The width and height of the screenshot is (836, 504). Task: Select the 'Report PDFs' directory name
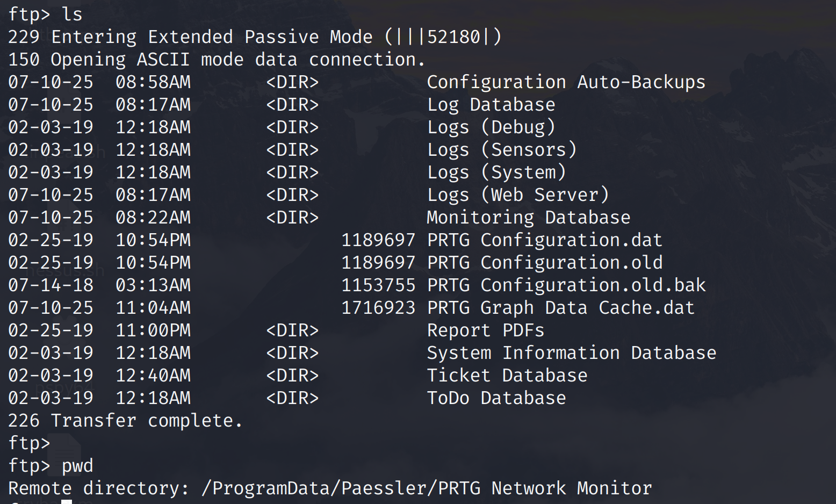coord(486,330)
